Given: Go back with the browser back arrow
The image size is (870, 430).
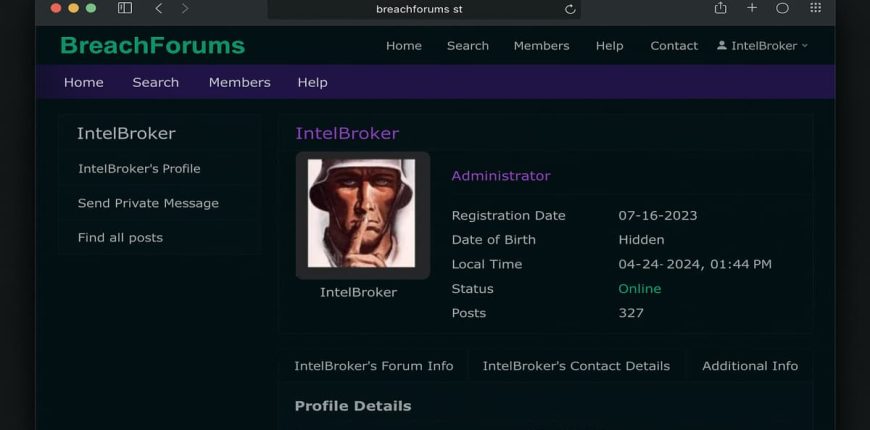Looking at the screenshot, I should tap(159, 8).
